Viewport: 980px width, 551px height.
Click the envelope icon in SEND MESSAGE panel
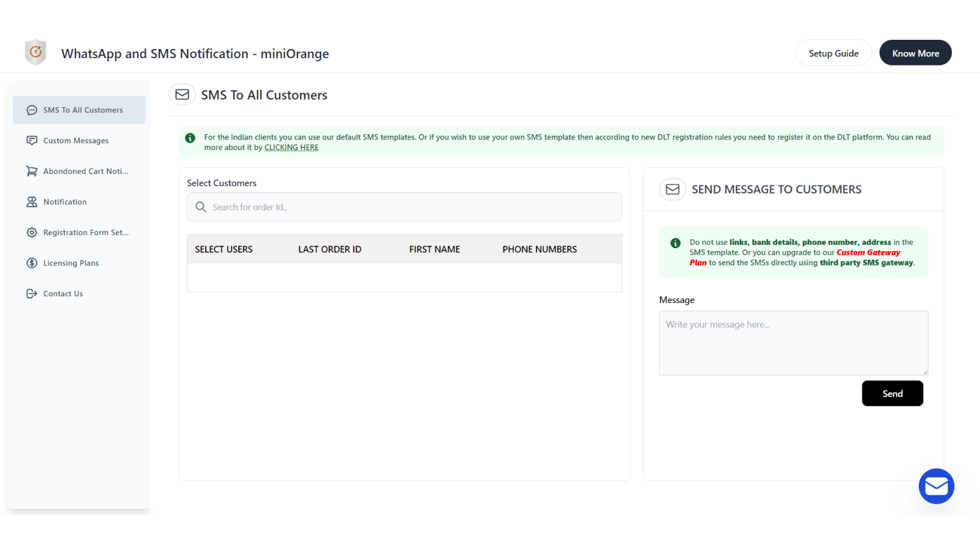coord(672,189)
